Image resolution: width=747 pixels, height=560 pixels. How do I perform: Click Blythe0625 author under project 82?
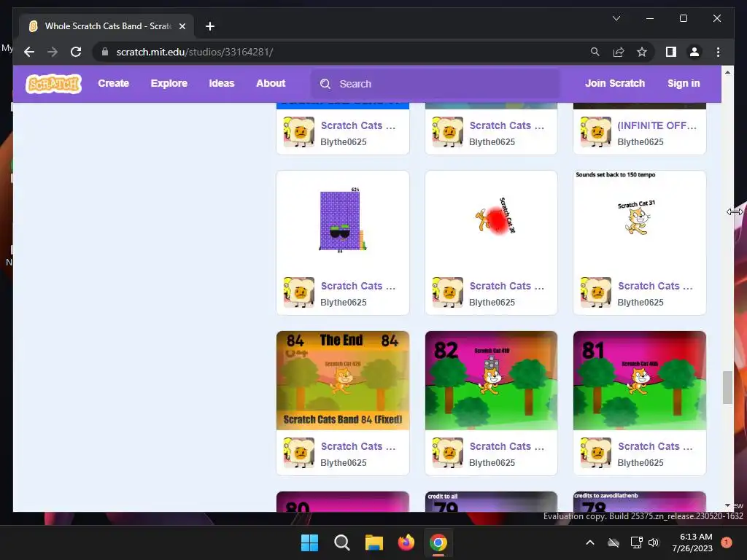click(x=492, y=463)
